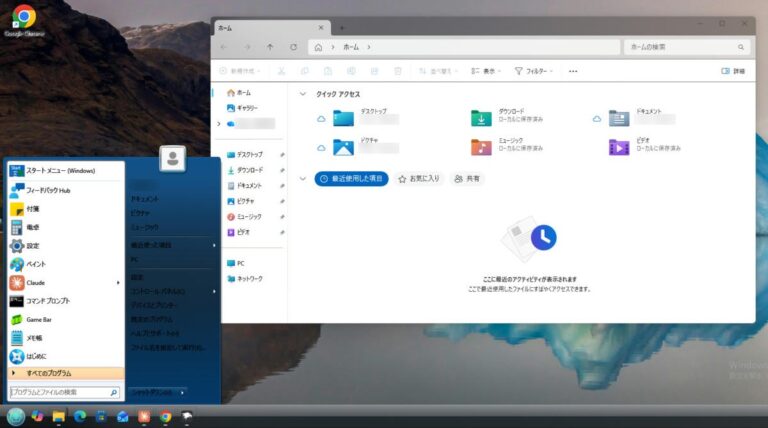Viewport: 768px width, 428px height.
Task: Open Chrome icon on the taskbar
Action: click(x=166, y=416)
